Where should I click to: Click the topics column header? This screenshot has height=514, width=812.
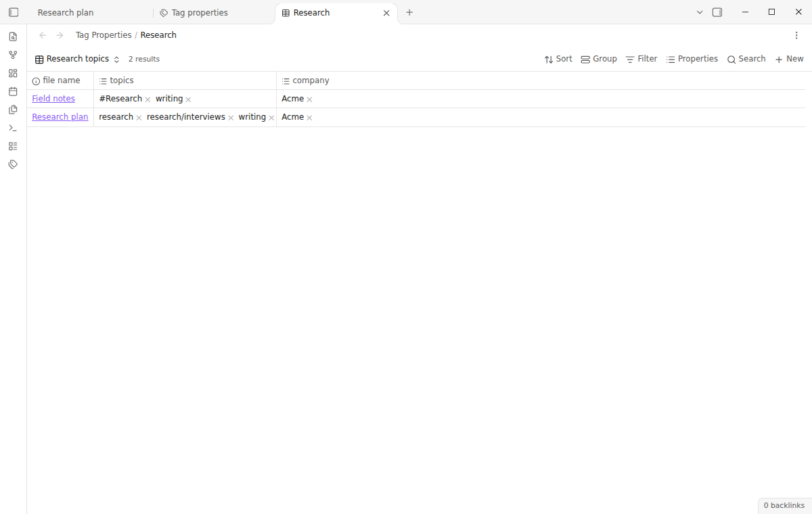(185, 80)
